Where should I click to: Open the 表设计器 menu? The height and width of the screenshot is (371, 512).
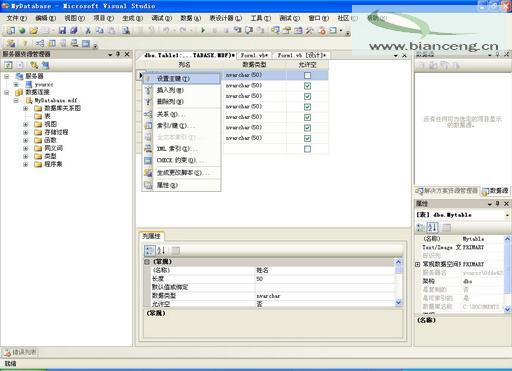click(225, 18)
